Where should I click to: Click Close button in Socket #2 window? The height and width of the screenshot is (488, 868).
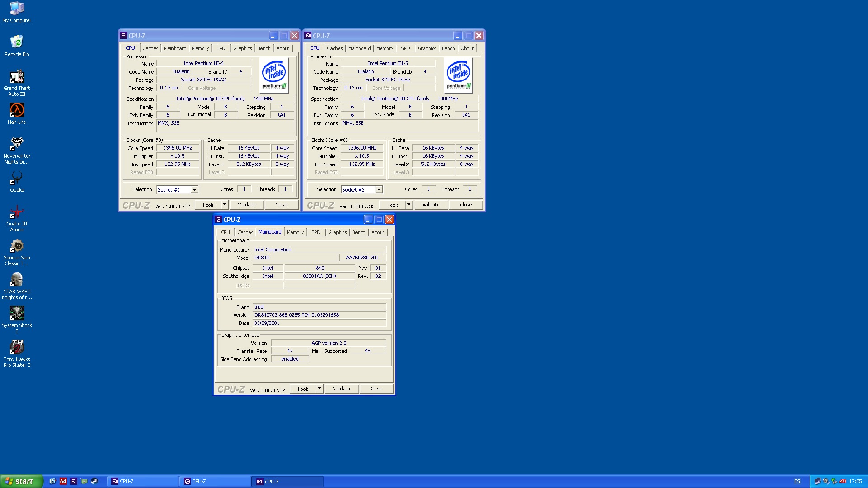[x=466, y=205]
